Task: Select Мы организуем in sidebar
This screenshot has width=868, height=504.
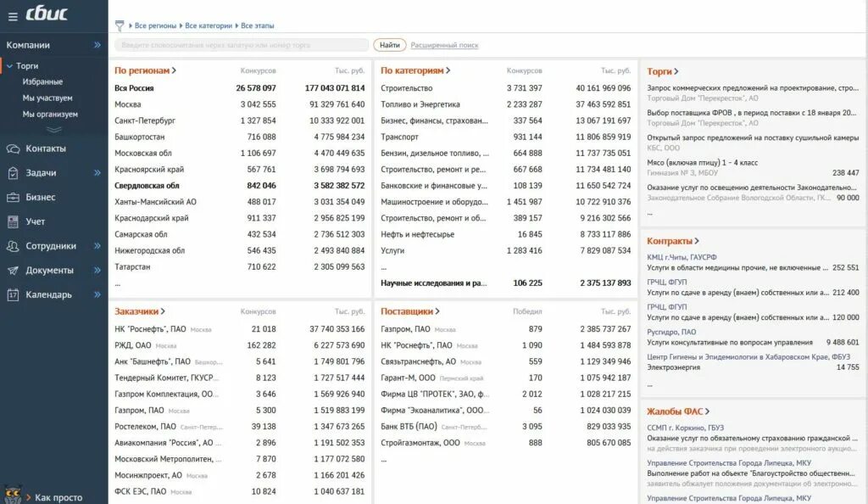Action: pos(50,114)
